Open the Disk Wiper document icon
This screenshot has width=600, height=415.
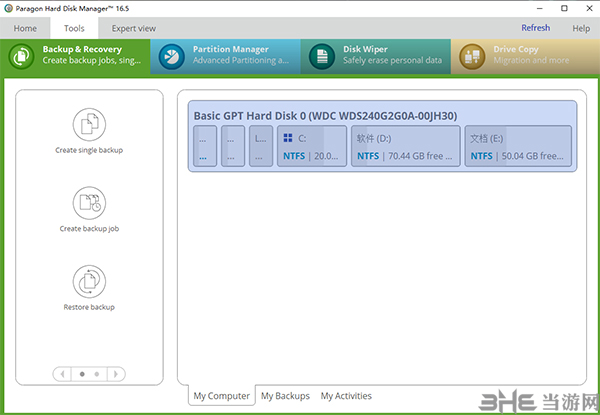pos(321,57)
